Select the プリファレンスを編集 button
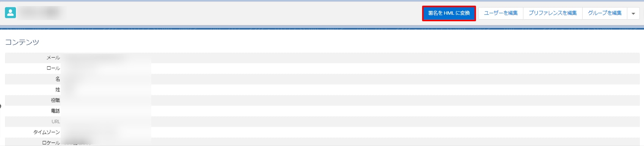 pos(553,13)
